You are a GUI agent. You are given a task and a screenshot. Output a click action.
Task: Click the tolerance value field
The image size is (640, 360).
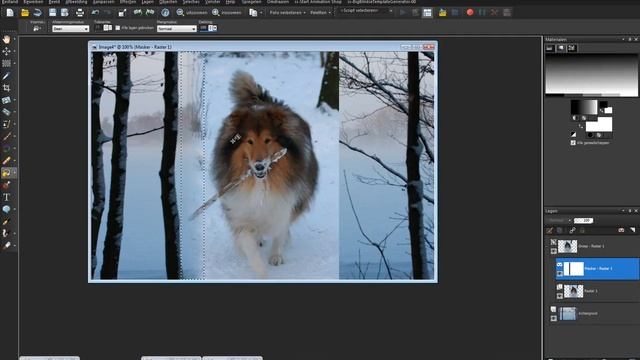[x=98, y=28]
